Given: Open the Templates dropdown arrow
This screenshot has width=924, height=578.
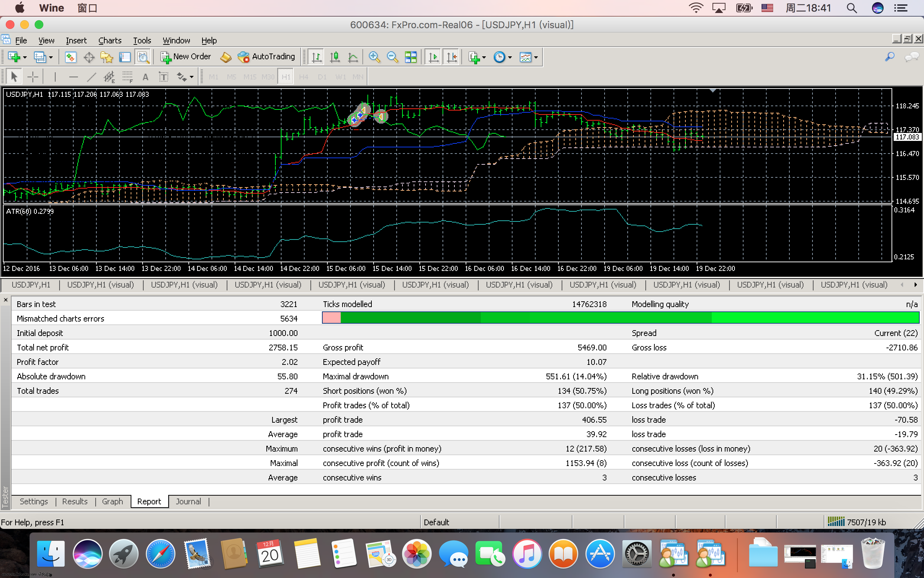Looking at the screenshot, I should pyautogui.click(x=536, y=58).
